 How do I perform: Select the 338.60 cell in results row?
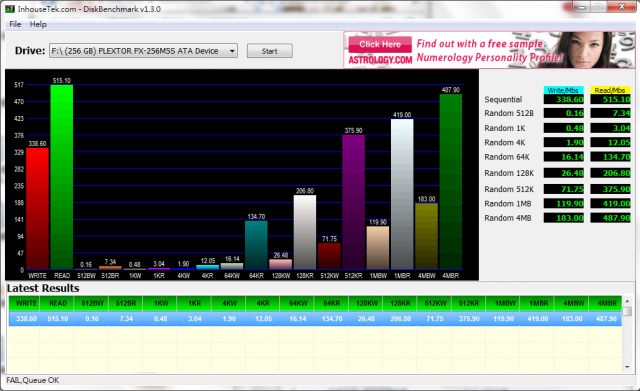(x=24, y=318)
